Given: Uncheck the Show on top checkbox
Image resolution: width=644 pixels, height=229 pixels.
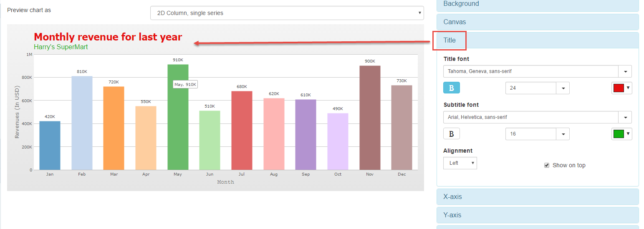Looking at the screenshot, I should pyautogui.click(x=547, y=165).
